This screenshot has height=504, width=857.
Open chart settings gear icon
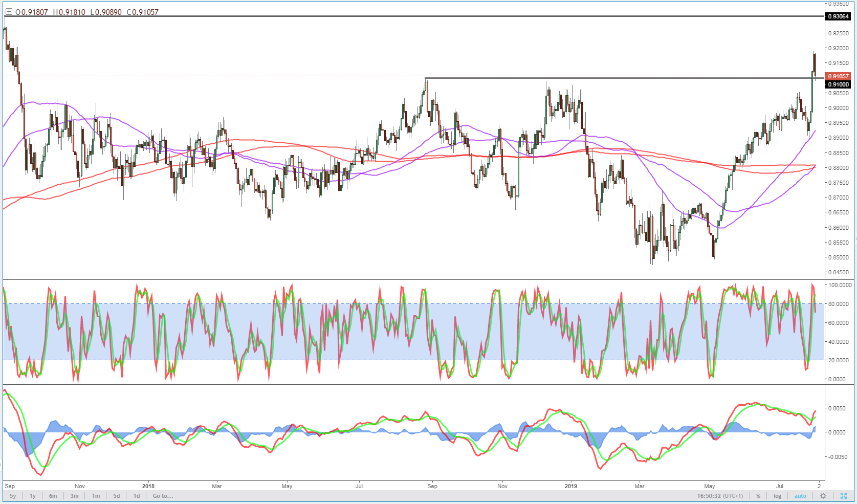823,496
